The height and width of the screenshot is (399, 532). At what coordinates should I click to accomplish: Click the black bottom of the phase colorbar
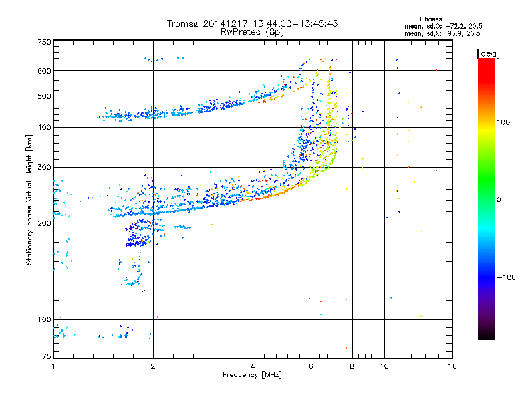pos(487,334)
